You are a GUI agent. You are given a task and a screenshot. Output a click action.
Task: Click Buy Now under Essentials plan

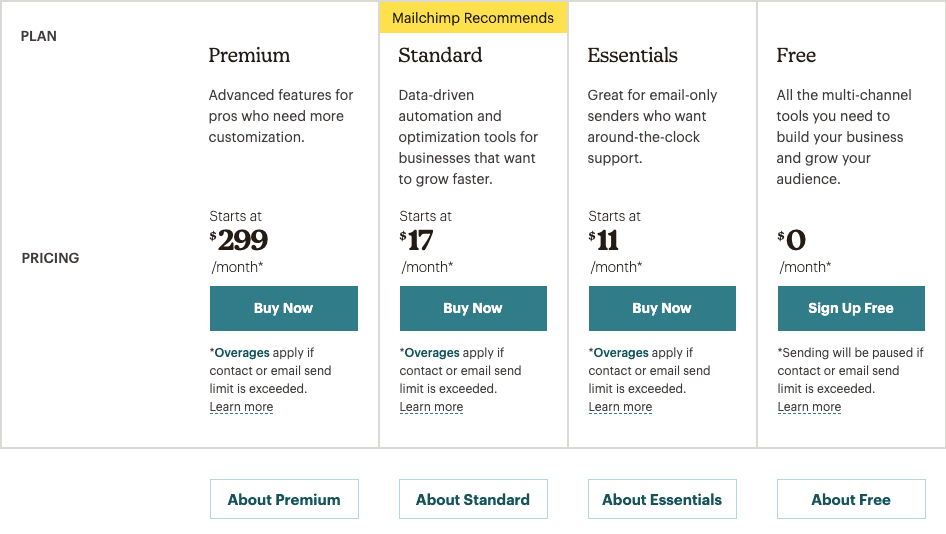[662, 308]
